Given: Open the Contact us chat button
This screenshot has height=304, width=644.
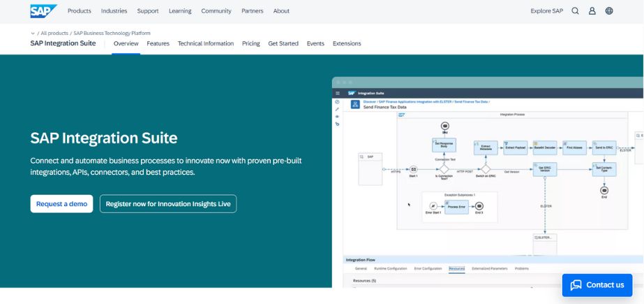Looking at the screenshot, I should (x=597, y=285).
